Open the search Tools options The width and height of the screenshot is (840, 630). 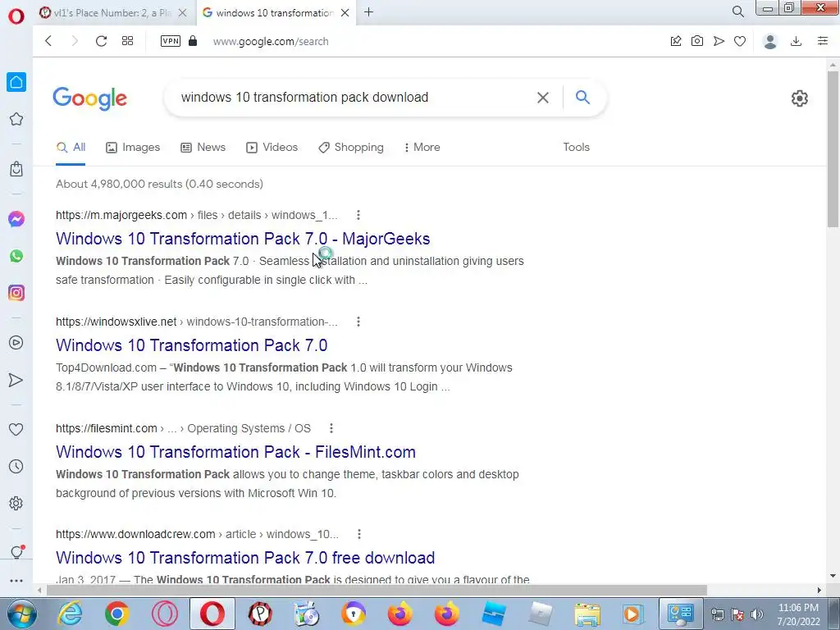coord(576,148)
